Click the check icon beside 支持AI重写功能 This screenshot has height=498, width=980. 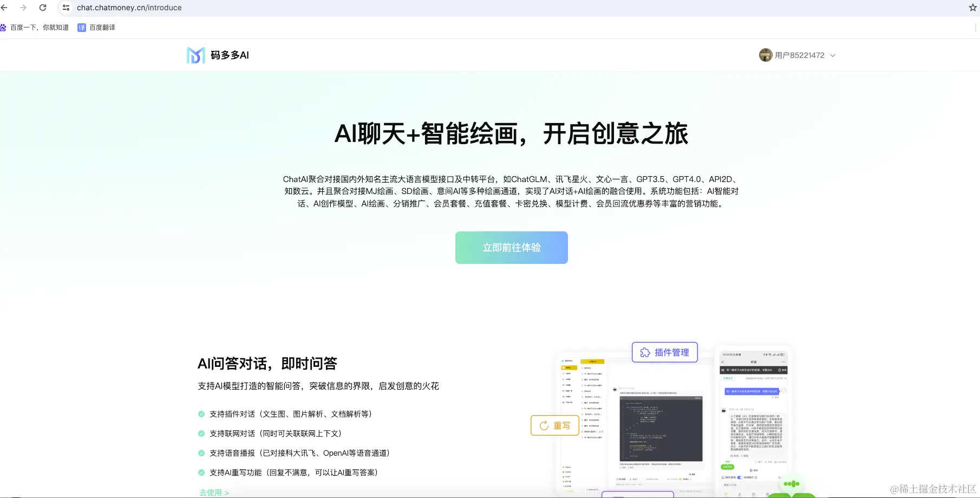tap(201, 473)
